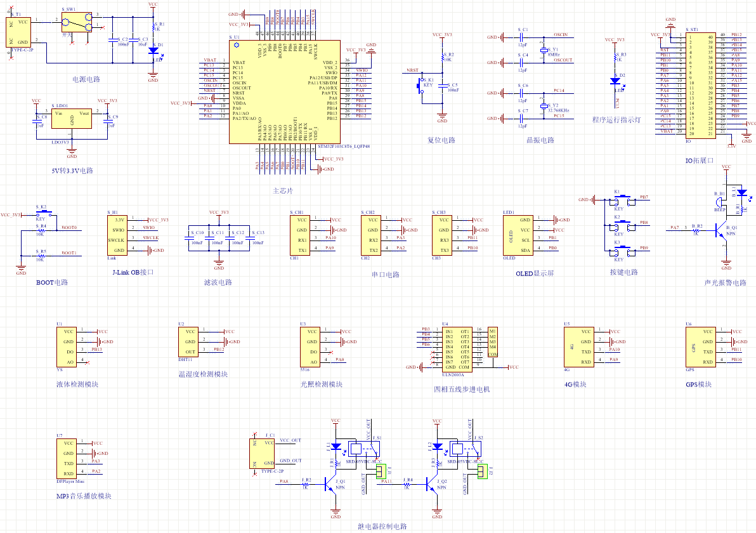This screenshot has height=533, width=756.
Task: Click the 主芯片 label under the MCU
Action: click(282, 191)
